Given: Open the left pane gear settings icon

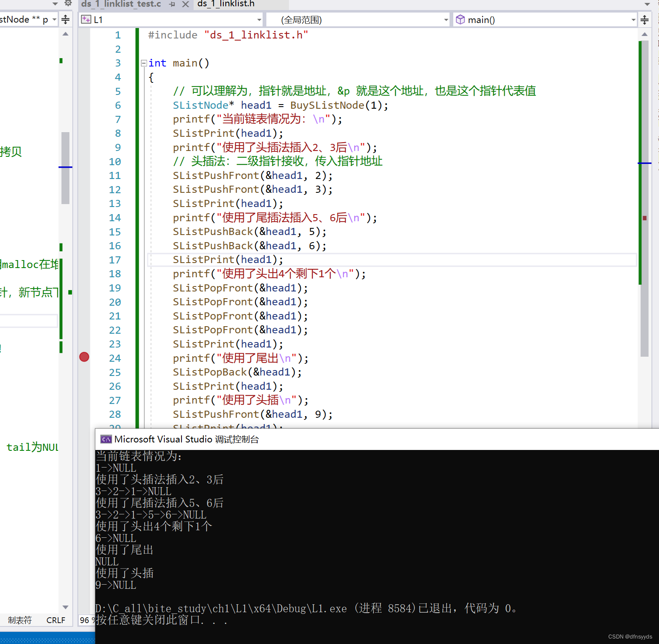Looking at the screenshot, I should pyautogui.click(x=68, y=3).
